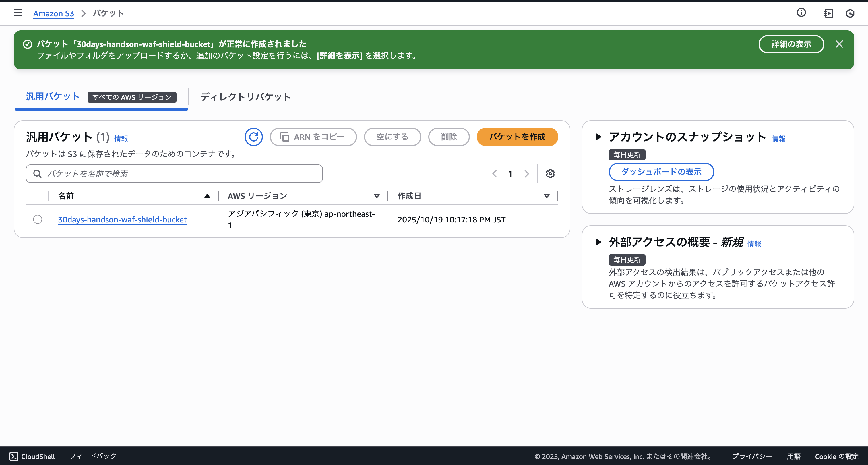The width and height of the screenshot is (868, 465).
Task: Open the 30days-handson-waf-shield-bucket link
Action: pos(122,219)
